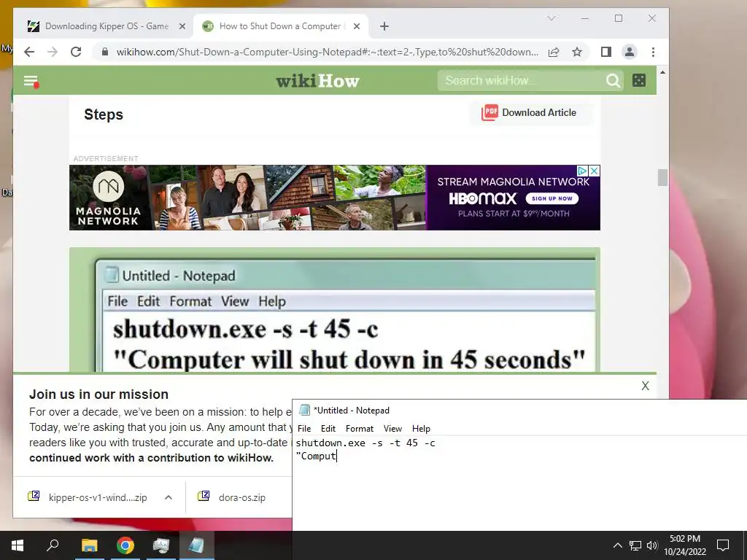Click the wikiHow logo
This screenshot has height=560, width=747.
(317, 81)
